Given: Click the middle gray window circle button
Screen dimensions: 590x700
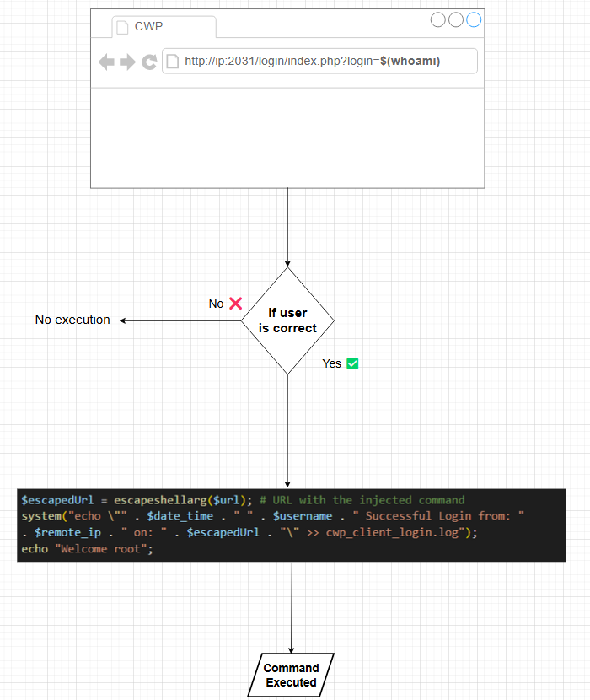Looking at the screenshot, I should (x=456, y=19).
